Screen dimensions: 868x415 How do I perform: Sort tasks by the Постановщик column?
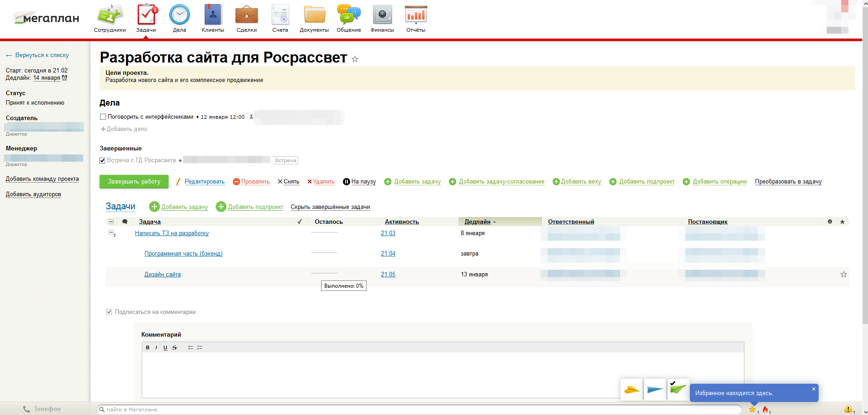tap(708, 222)
